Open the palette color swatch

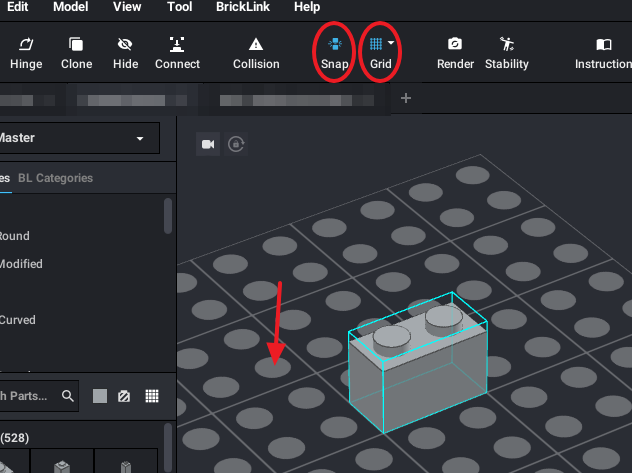(100, 396)
